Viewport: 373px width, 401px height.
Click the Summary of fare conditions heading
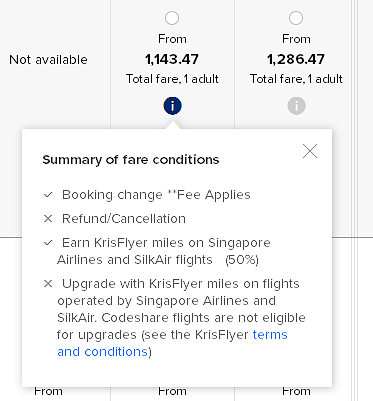coord(131,160)
